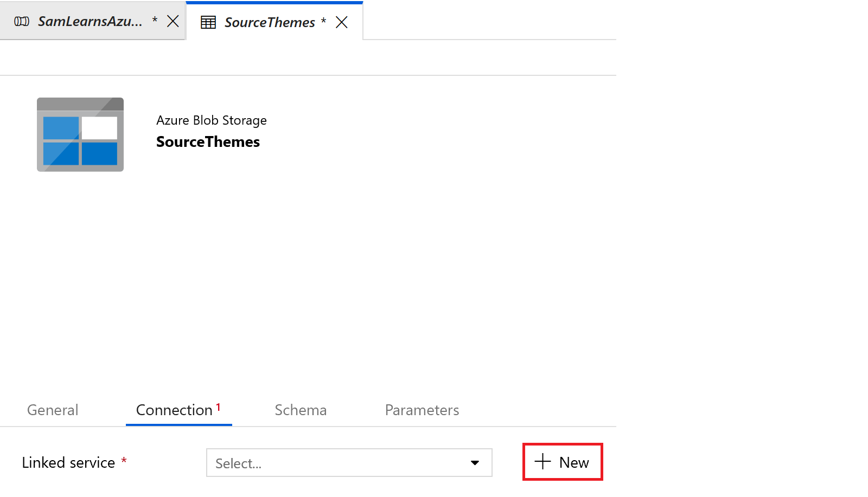This screenshot has width=868, height=497.
Task: Select the Connection tab
Action: 174,410
